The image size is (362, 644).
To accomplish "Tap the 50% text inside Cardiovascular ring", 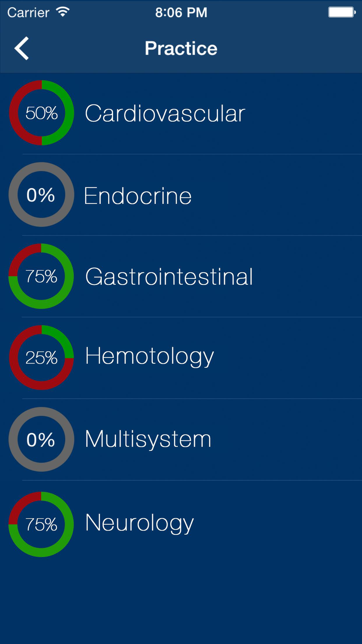I will [42, 113].
